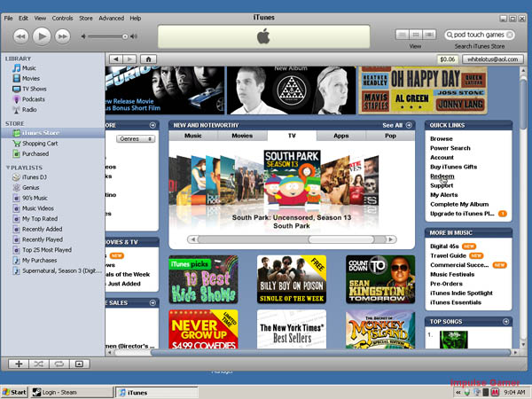532x399 pixels.
Task: Clear the search field text
Action: tap(510, 35)
